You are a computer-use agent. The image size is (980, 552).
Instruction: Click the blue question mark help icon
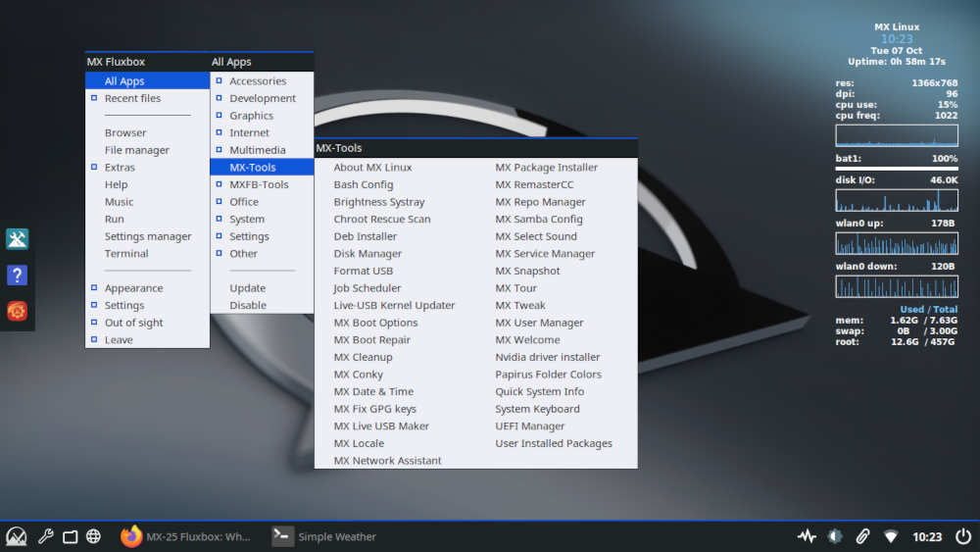point(17,276)
